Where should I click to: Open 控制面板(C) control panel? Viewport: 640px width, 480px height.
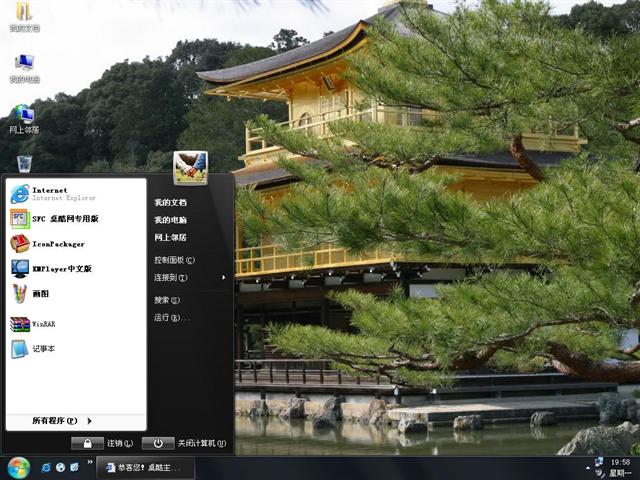[x=174, y=260]
